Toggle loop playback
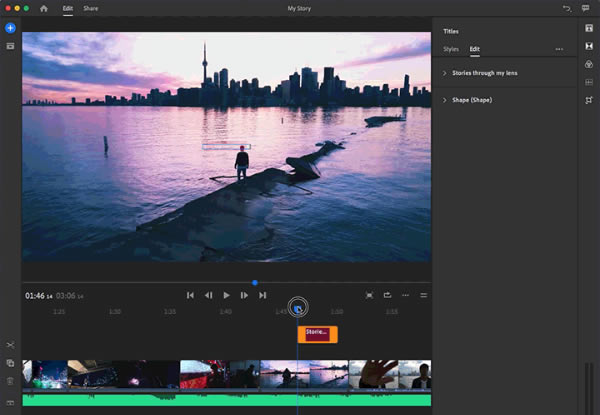Viewport: 600px width, 415px height. [x=387, y=295]
